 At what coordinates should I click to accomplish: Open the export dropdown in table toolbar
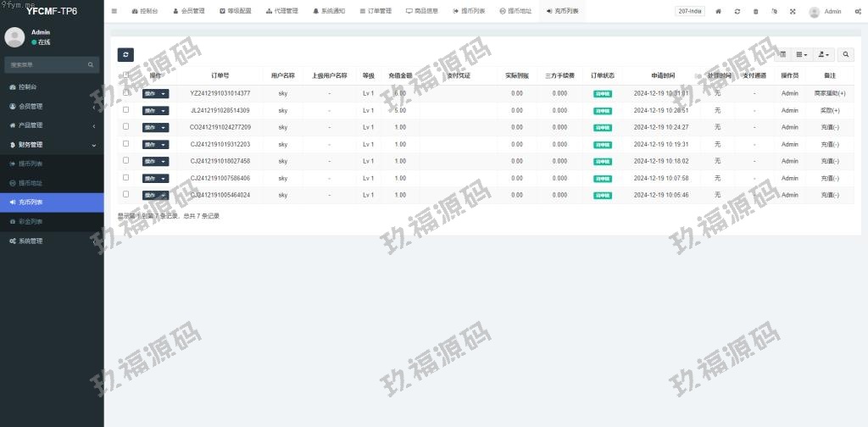coord(823,54)
